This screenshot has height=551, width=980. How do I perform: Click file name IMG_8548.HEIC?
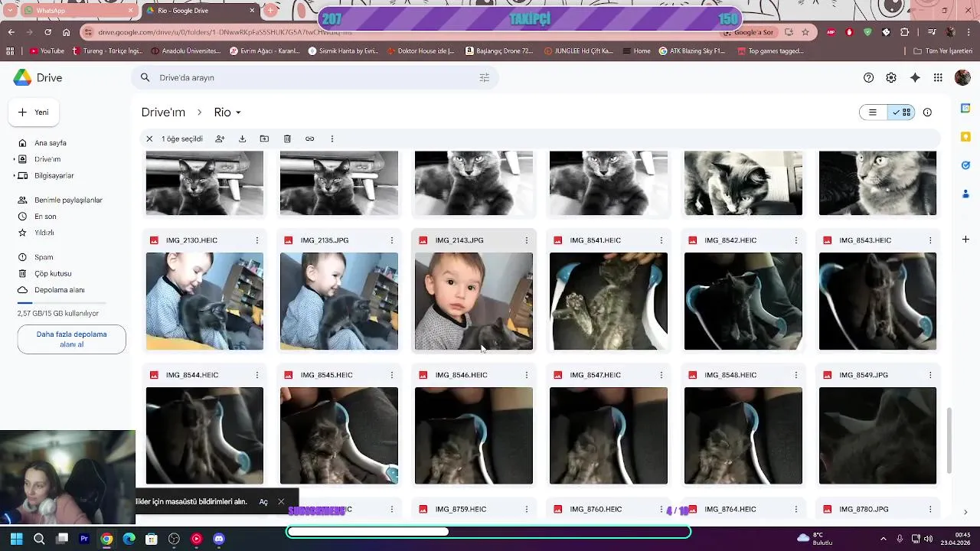pos(730,375)
